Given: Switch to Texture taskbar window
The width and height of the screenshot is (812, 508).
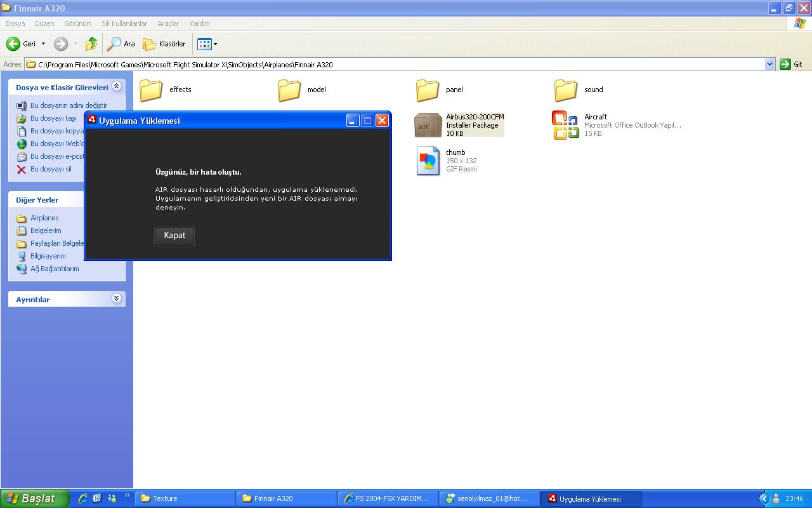Looking at the screenshot, I should 185,498.
